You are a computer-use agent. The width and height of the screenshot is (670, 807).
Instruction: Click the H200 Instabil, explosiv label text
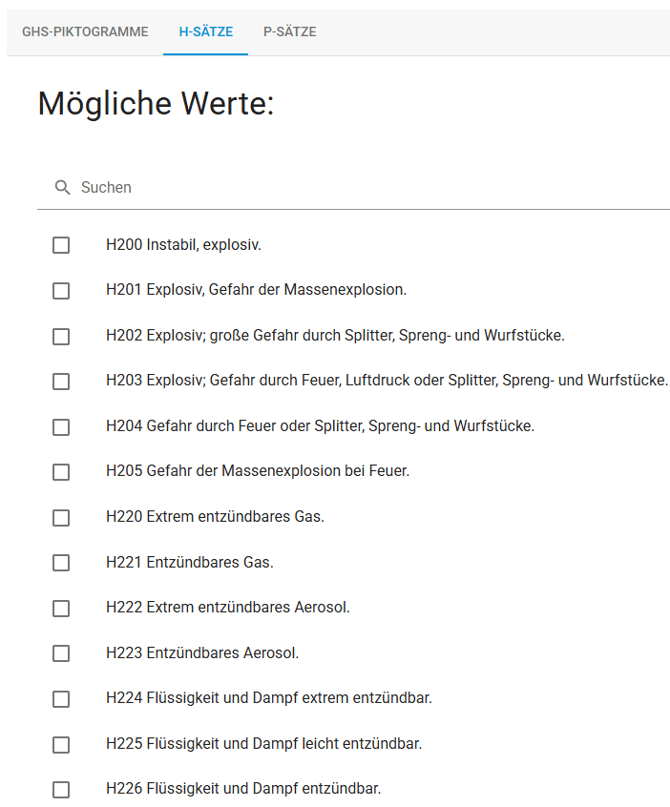pos(183,245)
